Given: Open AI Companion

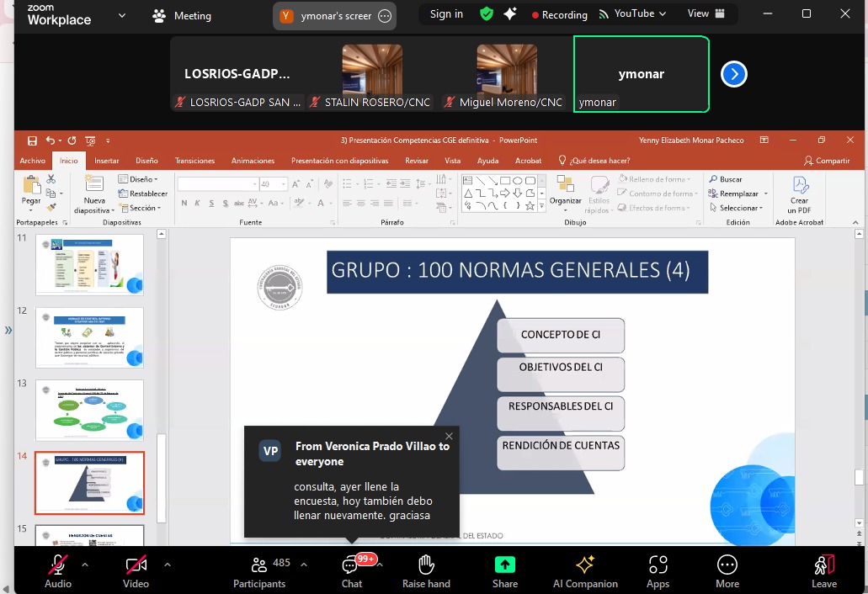Looking at the screenshot, I should pos(585,565).
